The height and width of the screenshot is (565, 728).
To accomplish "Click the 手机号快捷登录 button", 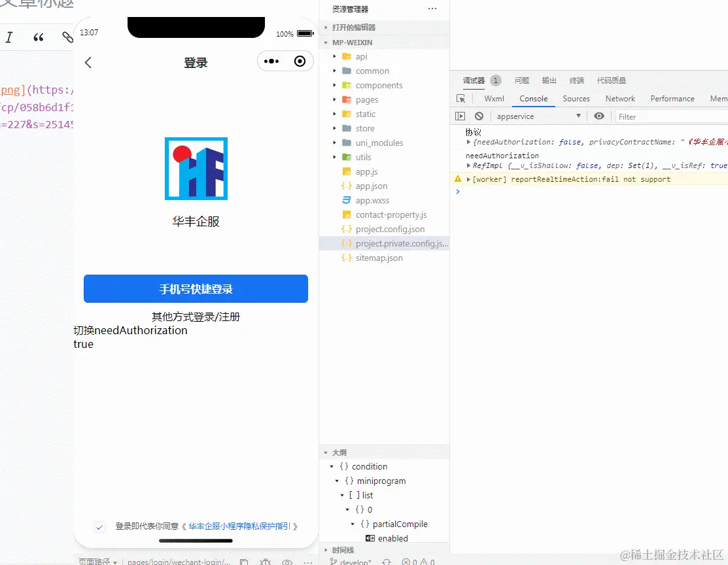I will tap(196, 288).
